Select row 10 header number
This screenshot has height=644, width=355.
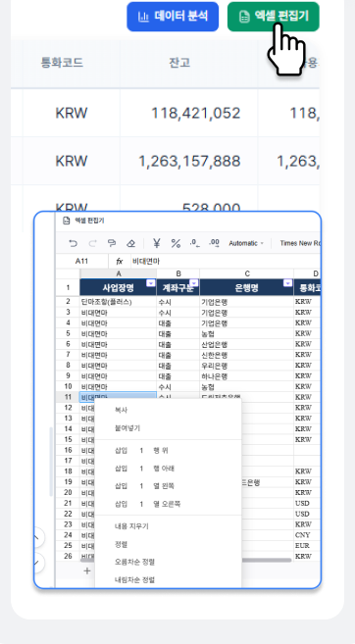point(68,386)
